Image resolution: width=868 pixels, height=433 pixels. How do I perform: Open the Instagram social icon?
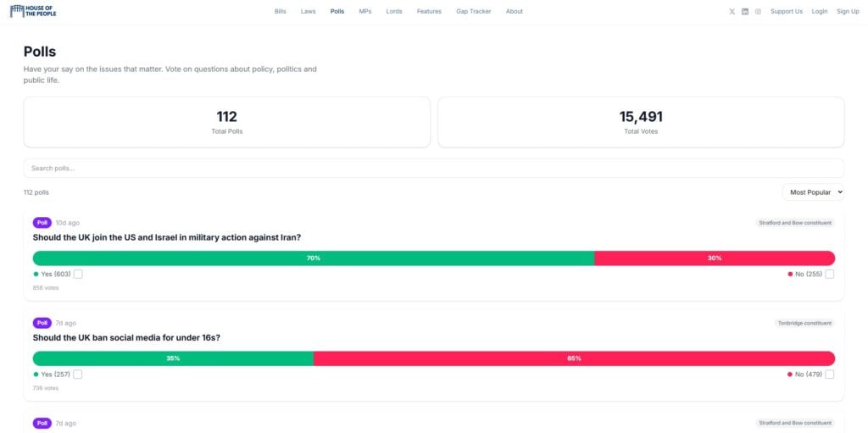click(x=758, y=12)
